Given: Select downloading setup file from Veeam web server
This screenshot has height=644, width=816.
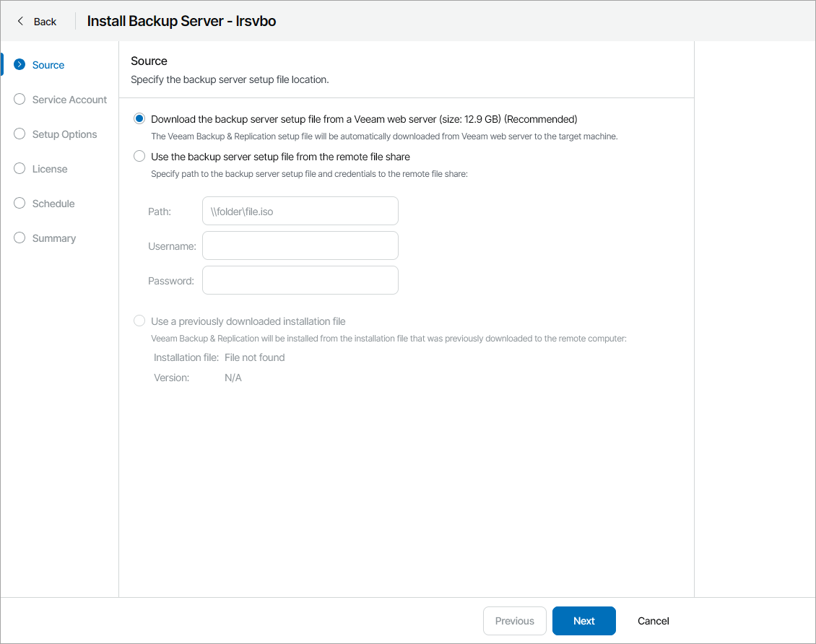Looking at the screenshot, I should pos(139,118).
